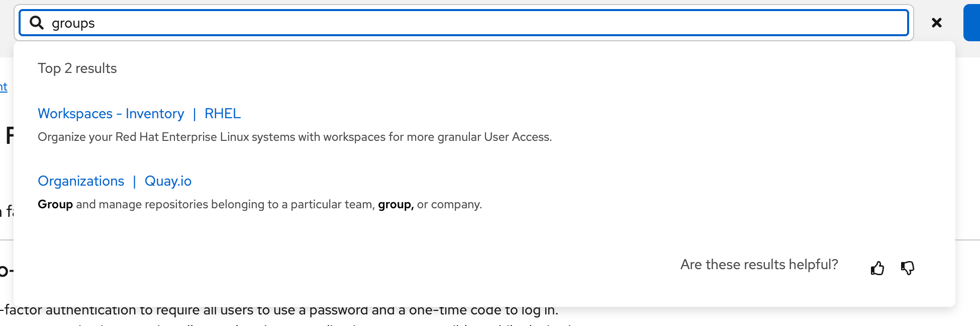980x326 pixels.
Task: Click the magnifying glass search icon
Action: [x=37, y=23]
